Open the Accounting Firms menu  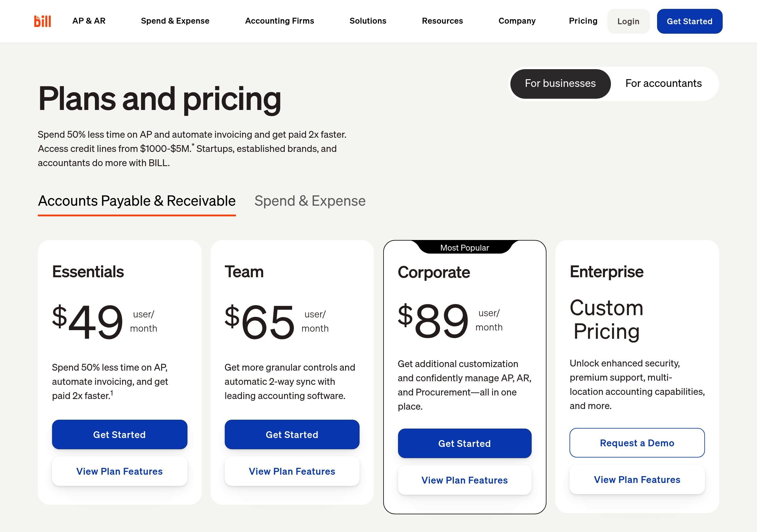[279, 21]
